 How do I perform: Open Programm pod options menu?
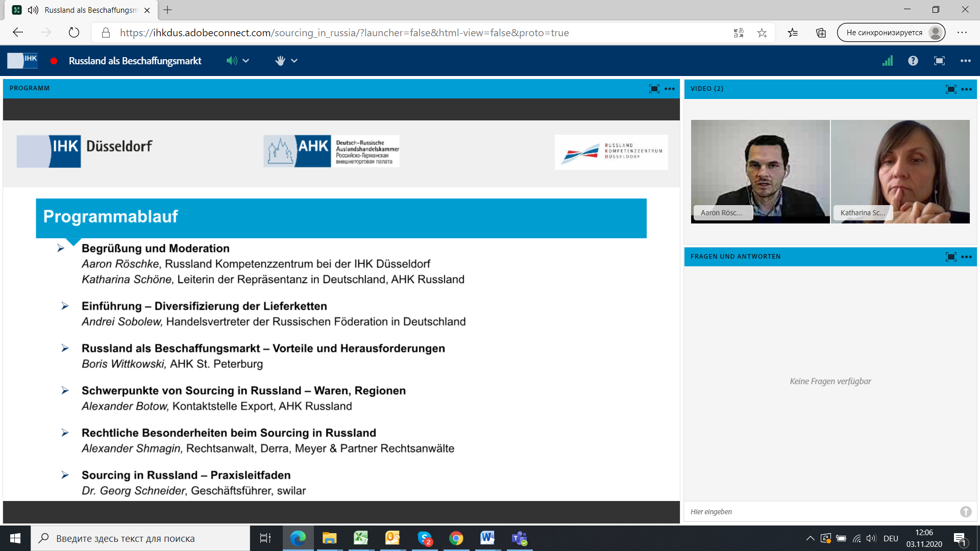click(670, 89)
